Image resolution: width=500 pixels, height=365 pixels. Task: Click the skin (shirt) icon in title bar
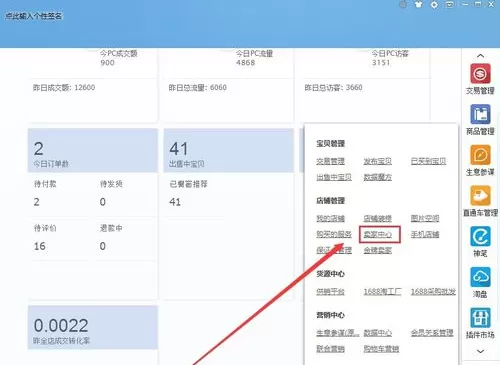click(419, 4)
